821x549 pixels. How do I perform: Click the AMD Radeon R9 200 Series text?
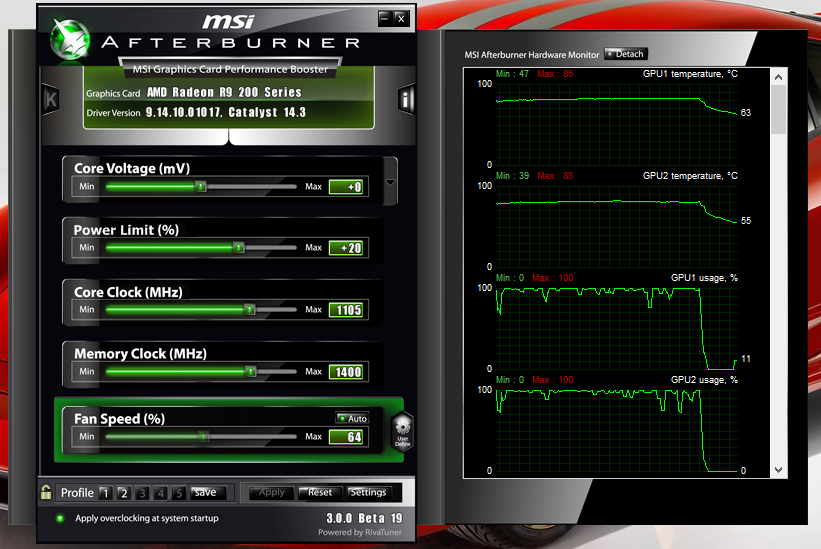pyautogui.click(x=224, y=93)
